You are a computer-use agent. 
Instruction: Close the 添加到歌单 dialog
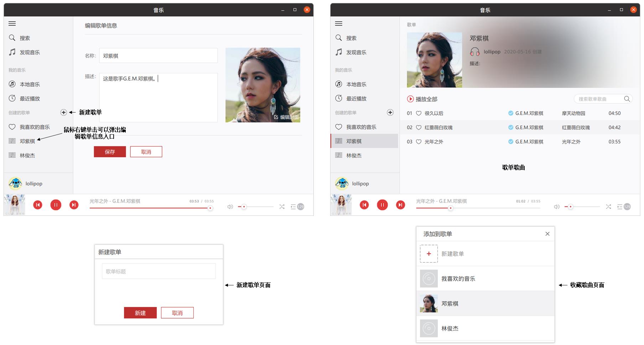pos(547,234)
